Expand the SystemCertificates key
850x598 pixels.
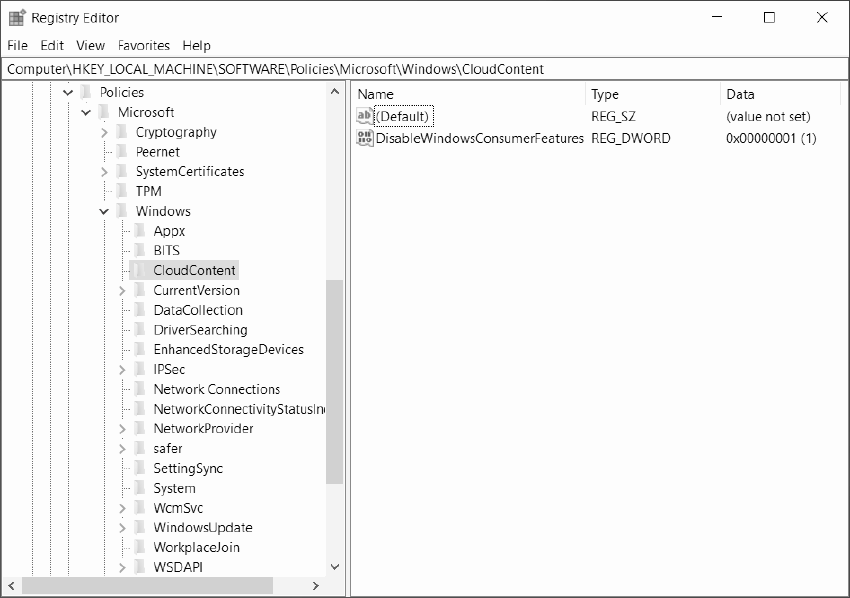click(x=104, y=171)
